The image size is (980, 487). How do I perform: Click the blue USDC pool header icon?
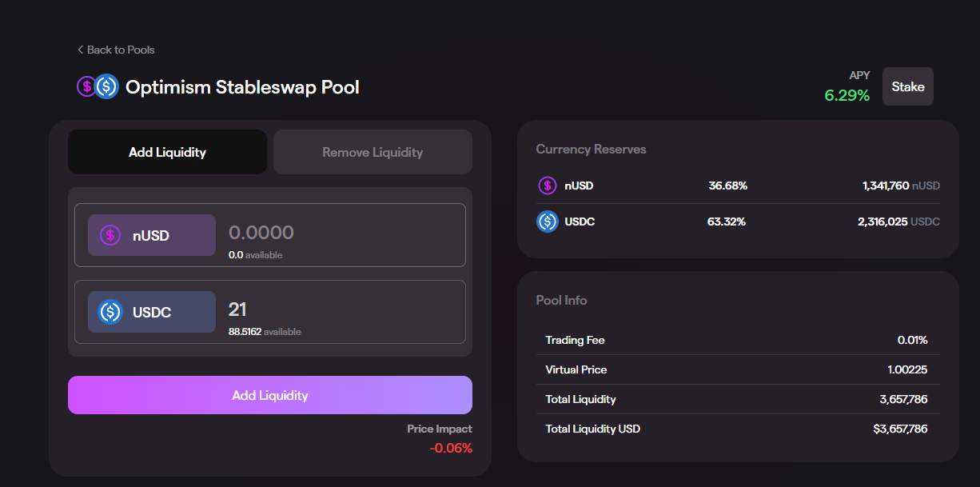[107, 86]
